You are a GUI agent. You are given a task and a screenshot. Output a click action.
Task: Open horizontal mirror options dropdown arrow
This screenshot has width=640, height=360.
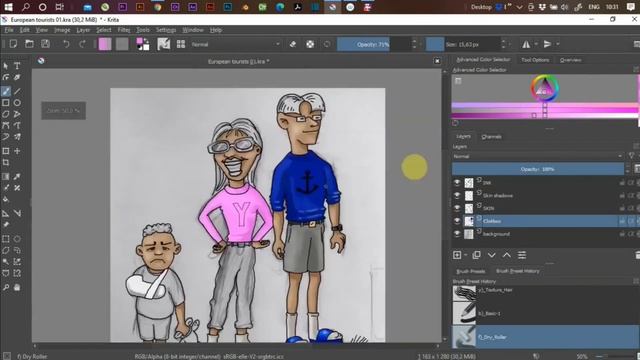click(536, 44)
